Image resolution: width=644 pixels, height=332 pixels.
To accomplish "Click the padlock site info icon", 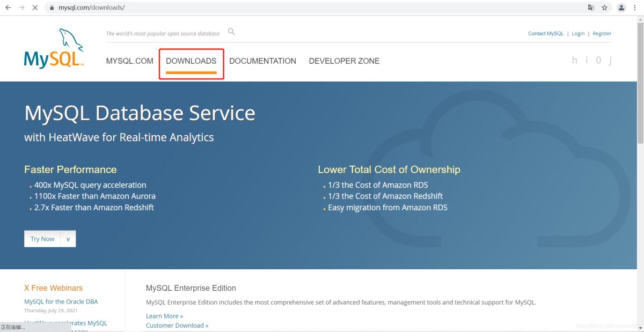I will 51,8.
